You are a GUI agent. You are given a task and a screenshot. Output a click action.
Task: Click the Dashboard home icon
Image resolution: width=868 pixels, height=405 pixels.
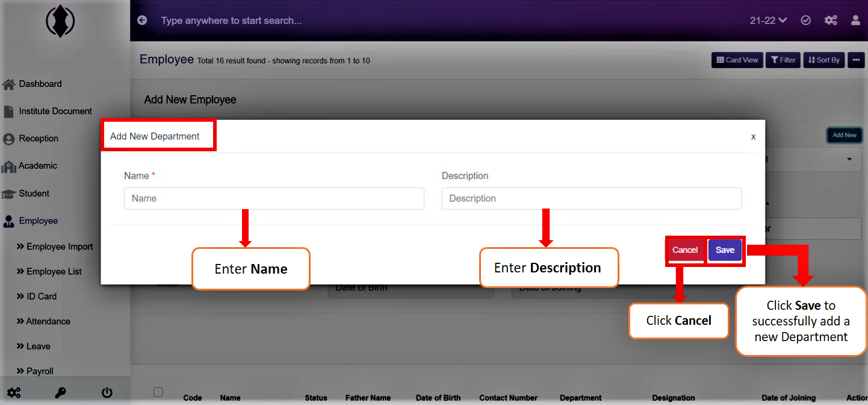click(8, 84)
